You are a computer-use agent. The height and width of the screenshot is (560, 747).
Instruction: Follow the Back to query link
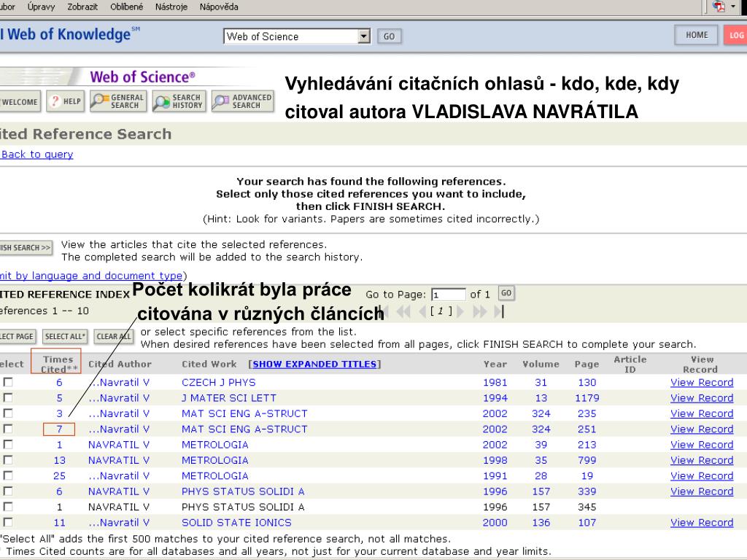pyautogui.click(x=37, y=155)
